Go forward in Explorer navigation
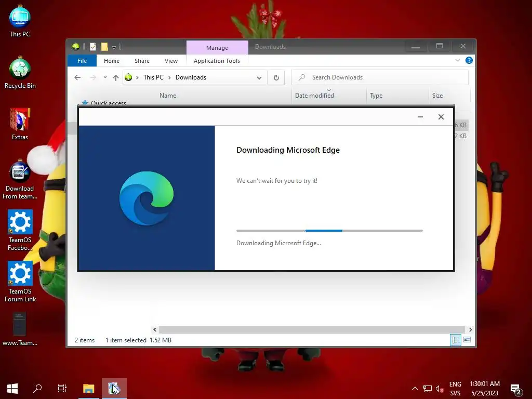 (x=92, y=78)
